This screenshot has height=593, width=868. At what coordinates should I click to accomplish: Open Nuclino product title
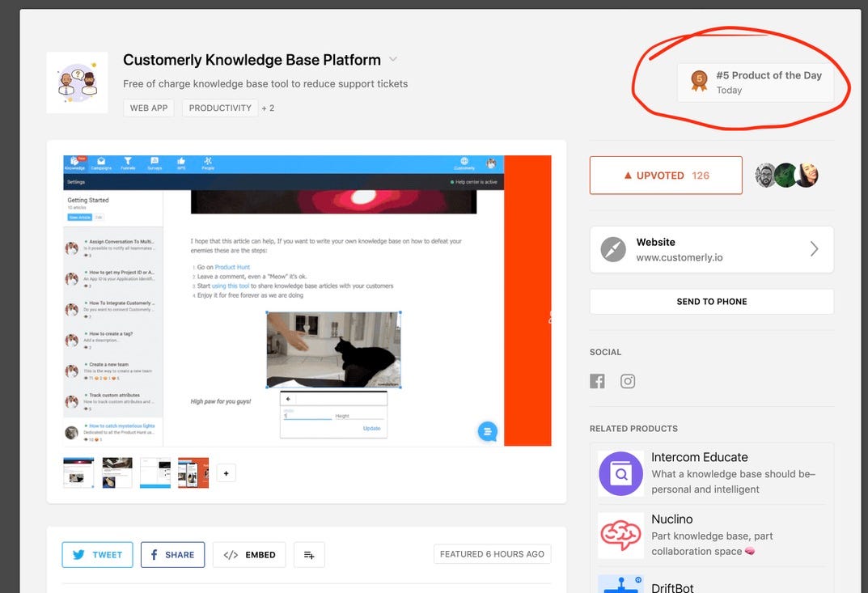672,519
